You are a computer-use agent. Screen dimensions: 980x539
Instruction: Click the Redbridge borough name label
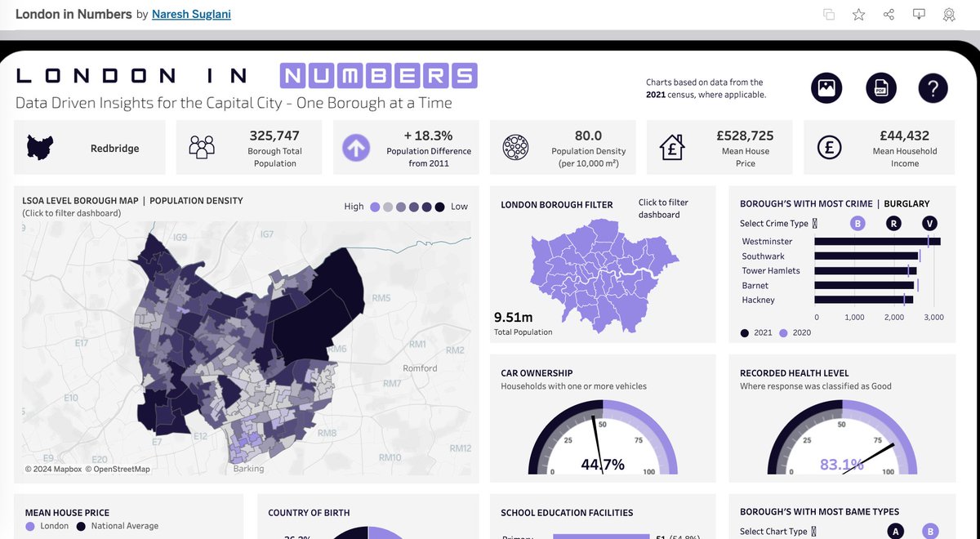[114, 149]
